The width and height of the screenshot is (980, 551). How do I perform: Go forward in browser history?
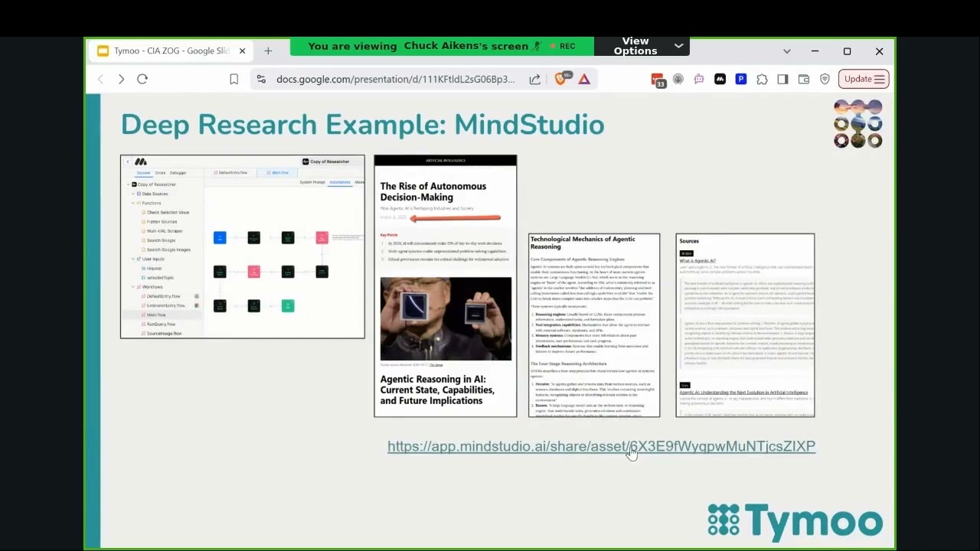pyautogui.click(x=121, y=79)
